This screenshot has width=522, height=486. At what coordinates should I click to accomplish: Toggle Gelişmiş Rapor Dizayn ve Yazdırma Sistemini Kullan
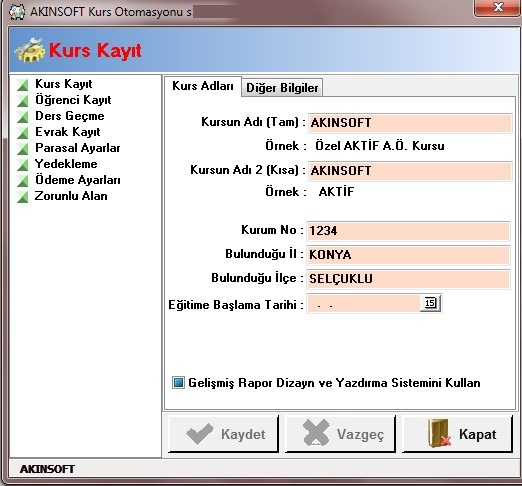click(178, 382)
